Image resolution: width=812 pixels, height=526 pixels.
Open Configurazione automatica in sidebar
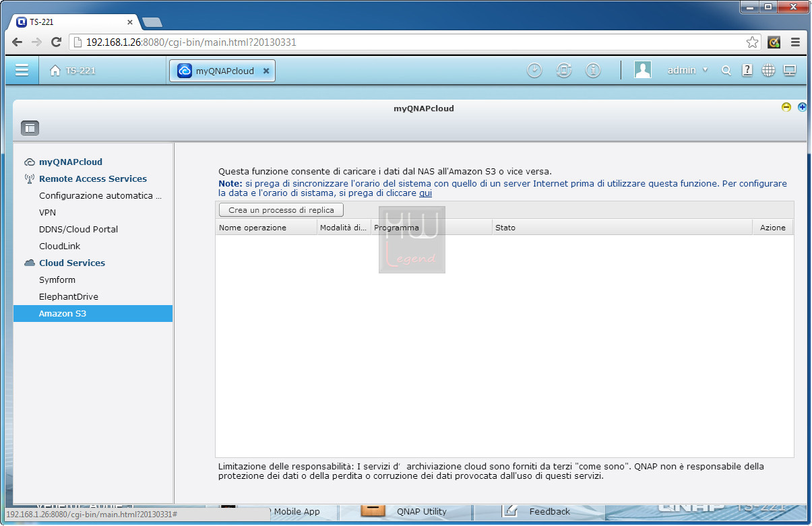pos(100,196)
